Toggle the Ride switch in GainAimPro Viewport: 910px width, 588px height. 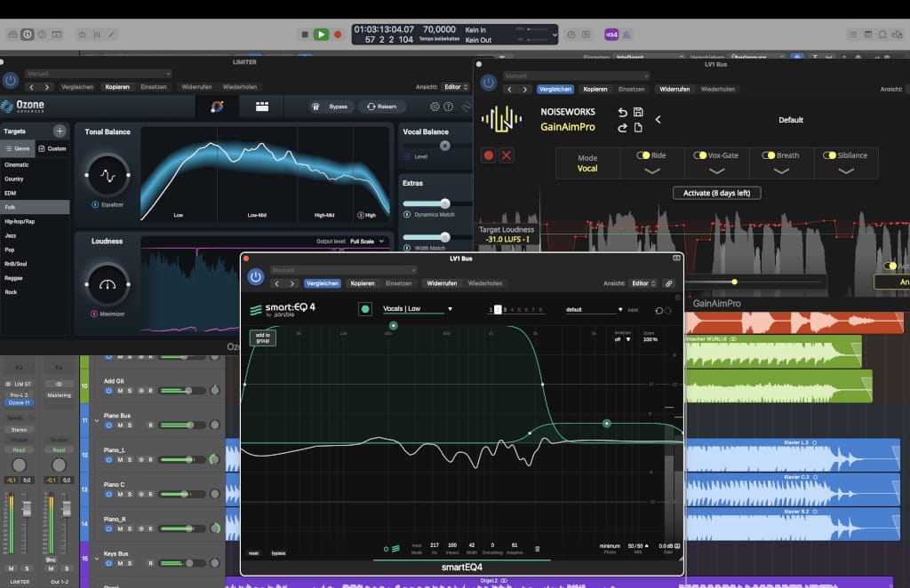(643, 155)
